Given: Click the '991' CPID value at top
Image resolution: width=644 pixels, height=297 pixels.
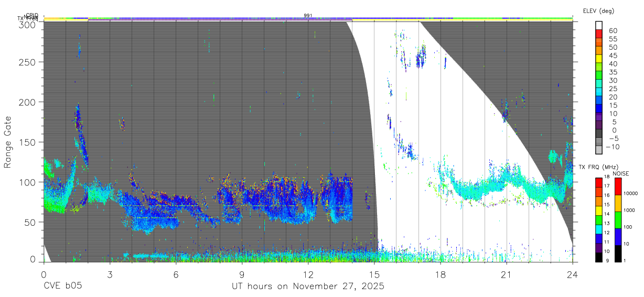Looking at the screenshot, I should [308, 16].
